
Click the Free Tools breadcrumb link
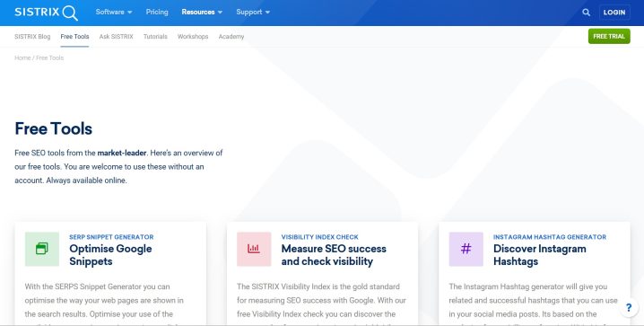coord(49,58)
